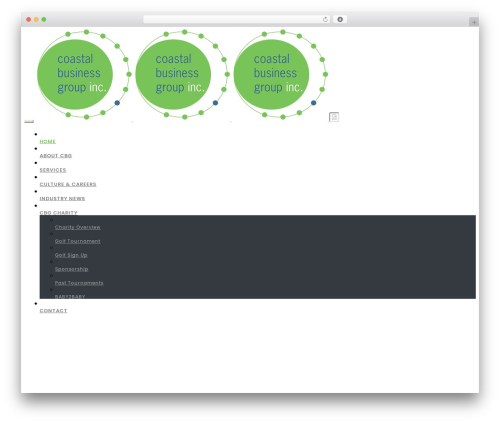Open the Golf Sign Up link
Screen dimensions: 500x423
pos(71,255)
